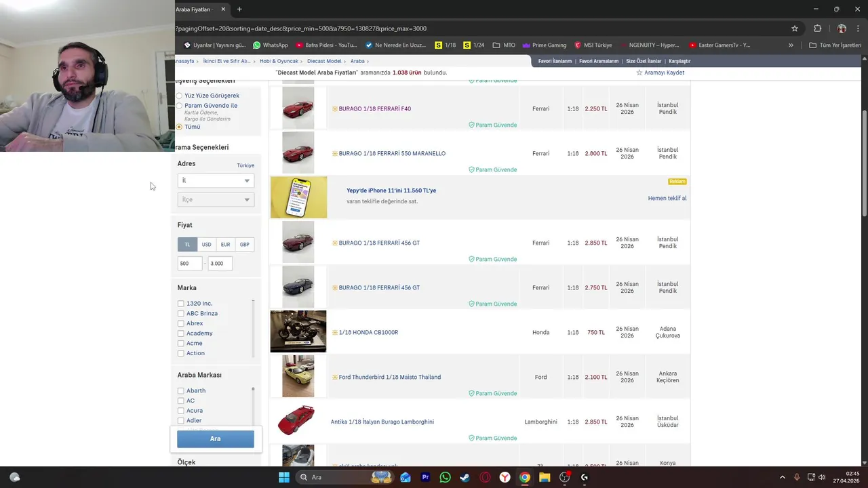Open the MSI Türkiye bookmark
This screenshot has height=488, width=868.
point(593,45)
